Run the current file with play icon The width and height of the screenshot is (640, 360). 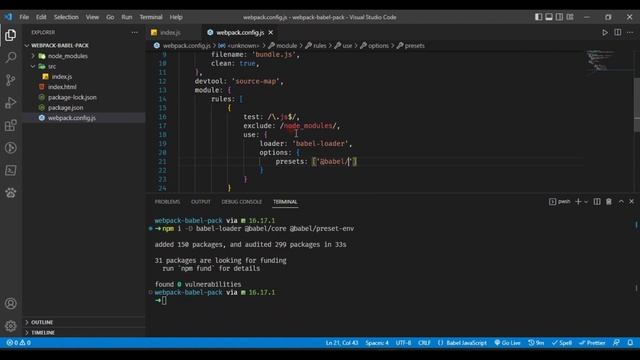(x=605, y=32)
